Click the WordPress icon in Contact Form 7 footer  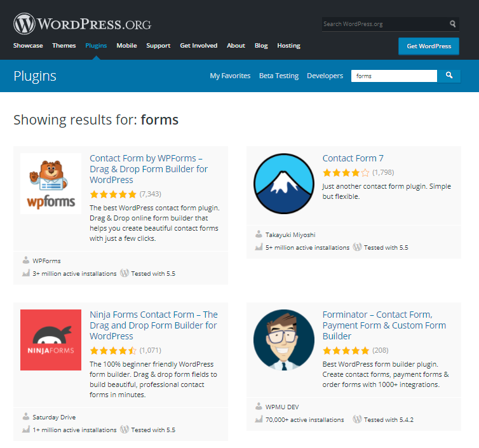tap(358, 247)
